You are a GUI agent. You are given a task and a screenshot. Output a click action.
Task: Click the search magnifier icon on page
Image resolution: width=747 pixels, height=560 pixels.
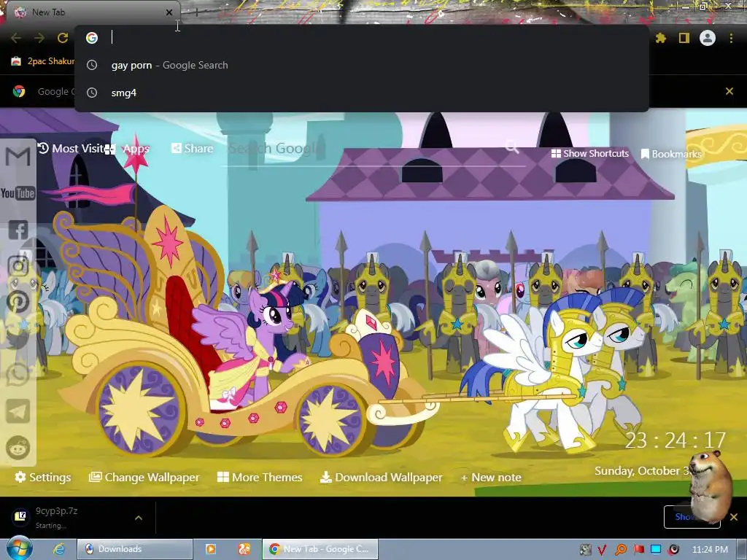click(x=511, y=147)
